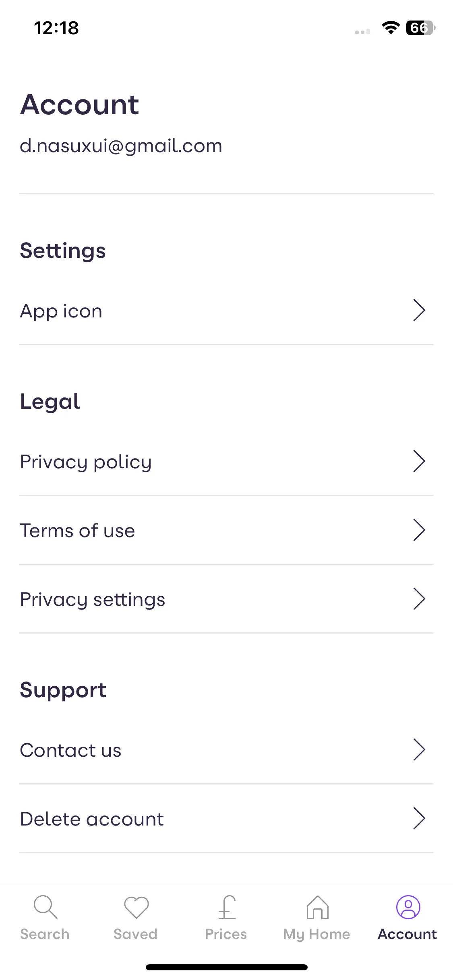Open the Privacy settings chevron arrow

(419, 599)
